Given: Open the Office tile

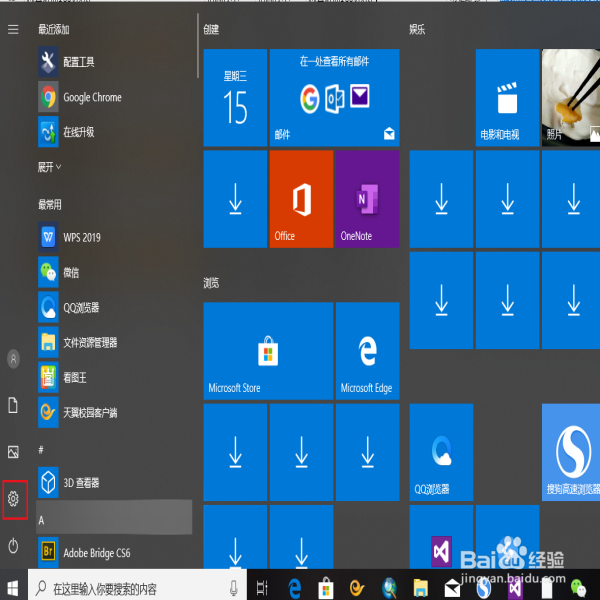Looking at the screenshot, I should (x=301, y=199).
